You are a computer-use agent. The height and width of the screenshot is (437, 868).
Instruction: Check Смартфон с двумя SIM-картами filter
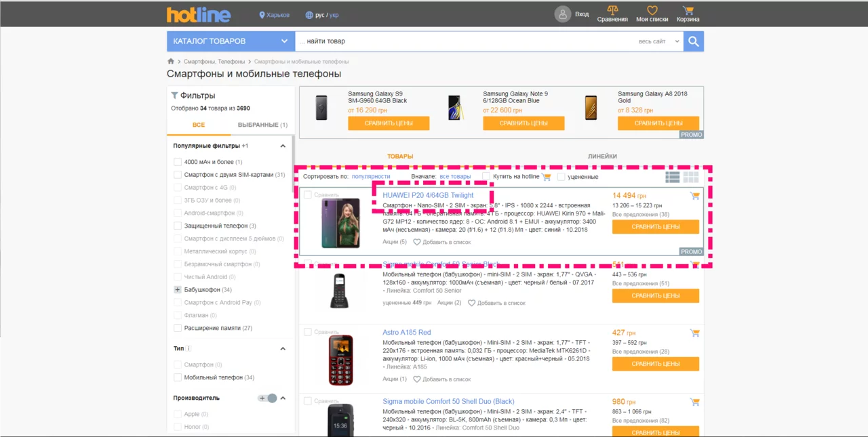point(178,175)
